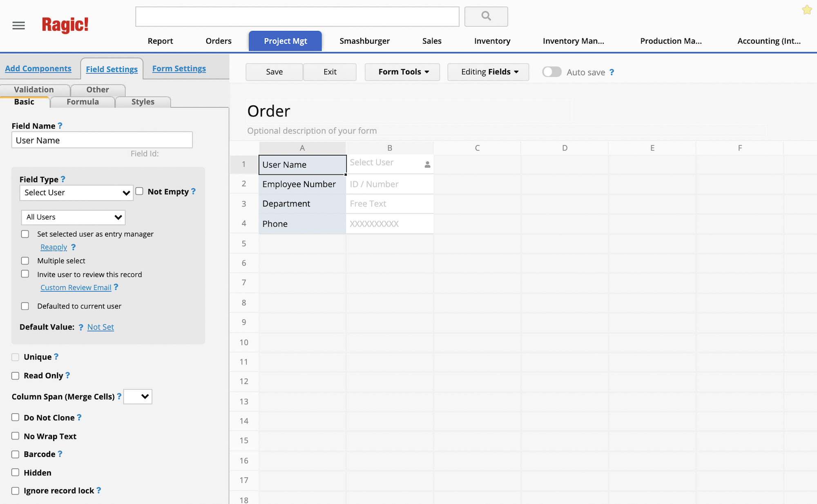Check Set selected user as entry manager
Viewport: 817px width, 504px height.
[x=25, y=234]
